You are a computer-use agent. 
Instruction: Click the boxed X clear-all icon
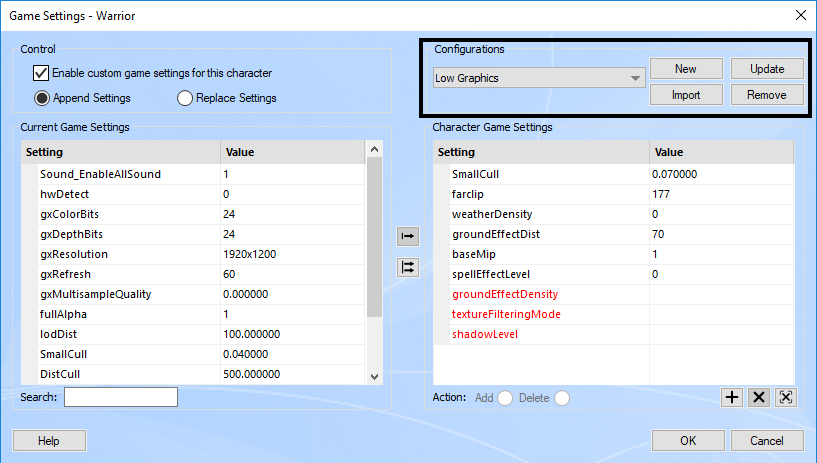(786, 397)
